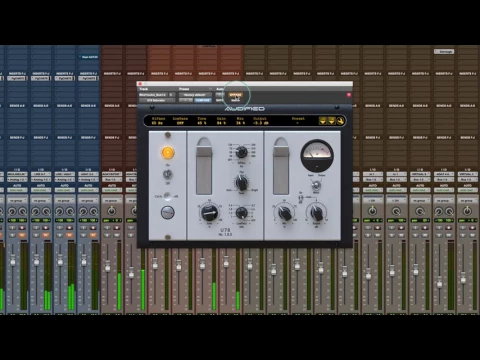Click the minus stepper under Gain knob
This screenshot has width=480, height=360.
[x=201, y=223]
